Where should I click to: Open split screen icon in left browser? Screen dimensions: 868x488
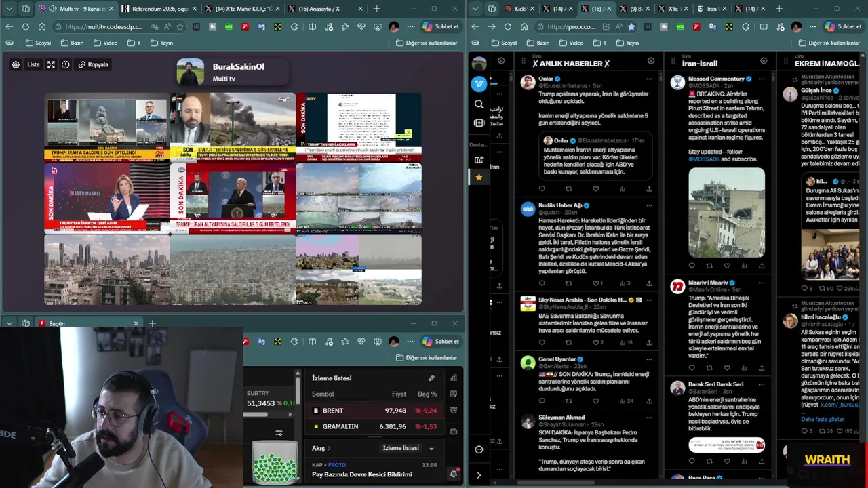312,26
